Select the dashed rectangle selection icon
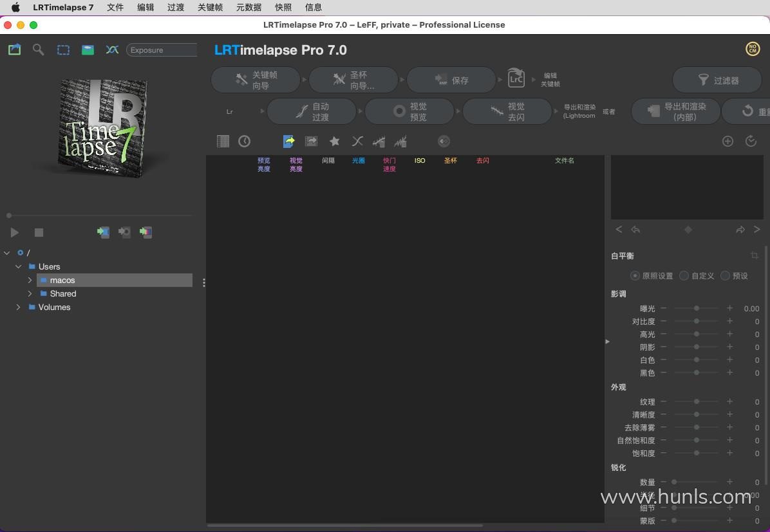 (x=63, y=50)
